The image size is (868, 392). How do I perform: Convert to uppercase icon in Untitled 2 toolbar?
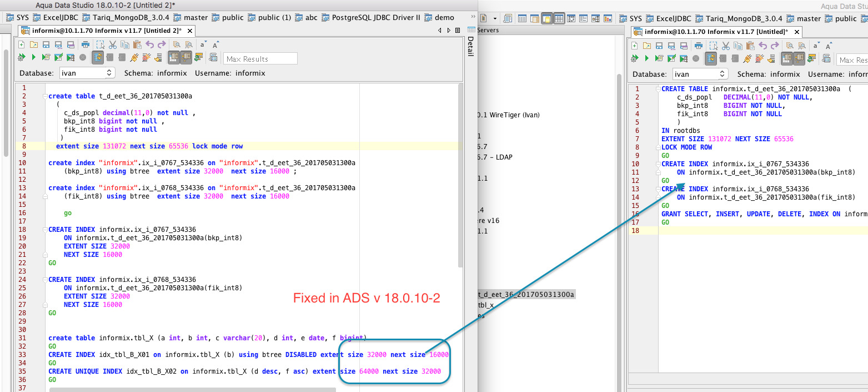click(x=215, y=44)
